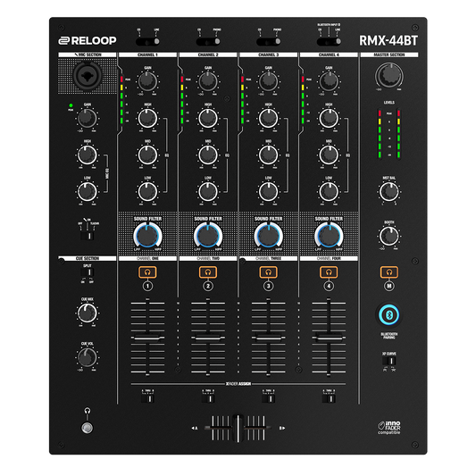Click the Channel 1 Sound Filter knob
This screenshot has height=476, width=476.
[x=147, y=236]
